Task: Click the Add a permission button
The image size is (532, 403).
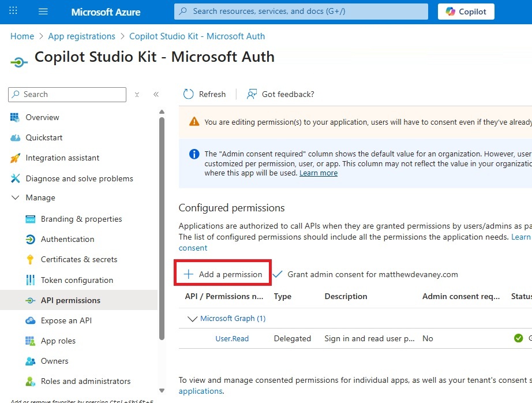Action: (223, 274)
